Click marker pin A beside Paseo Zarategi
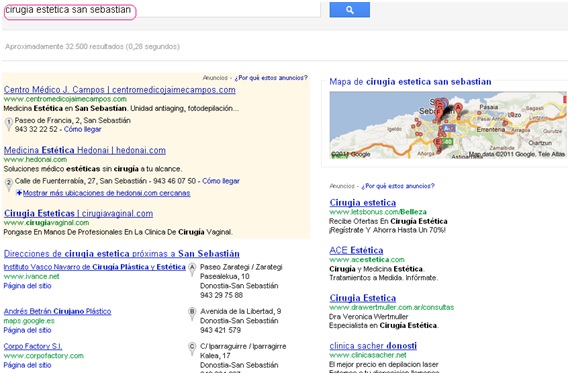The image size is (570, 375). (192, 270)
